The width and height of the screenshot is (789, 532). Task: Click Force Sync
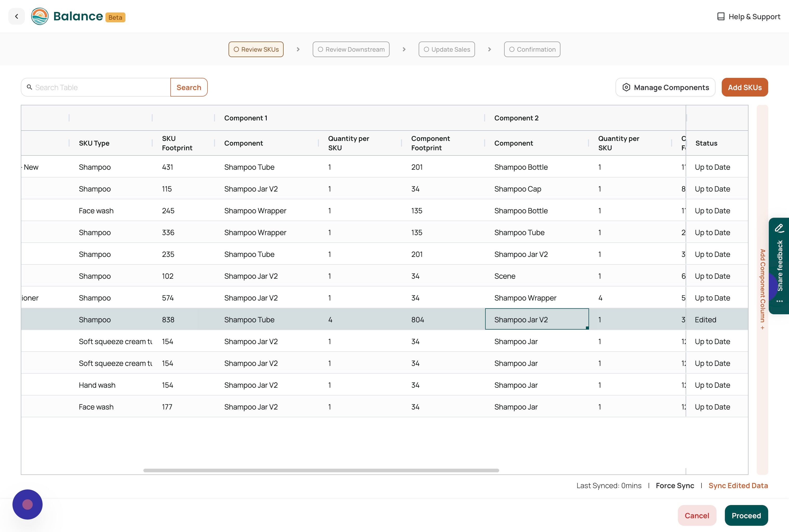tap(675, 486)
